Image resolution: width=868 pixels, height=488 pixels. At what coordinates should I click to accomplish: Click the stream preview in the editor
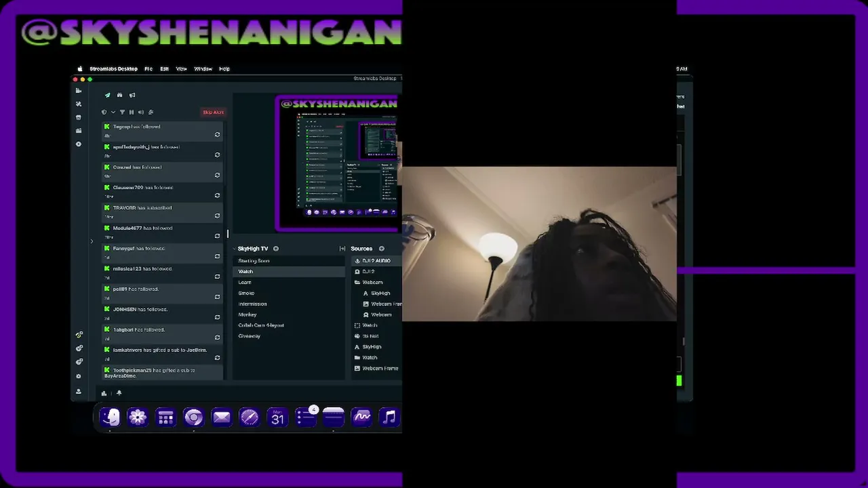coord(338,163)
